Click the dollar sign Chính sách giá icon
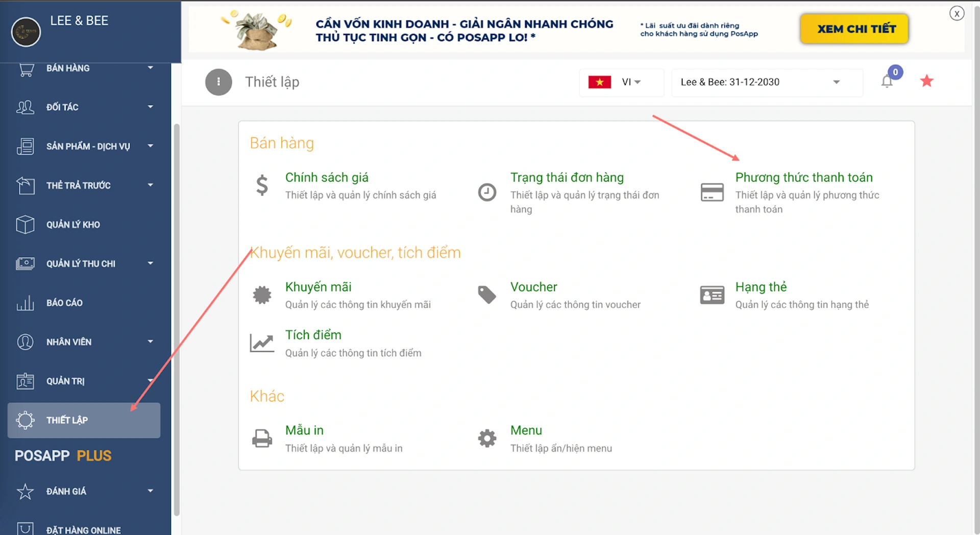 coord(262,185)
